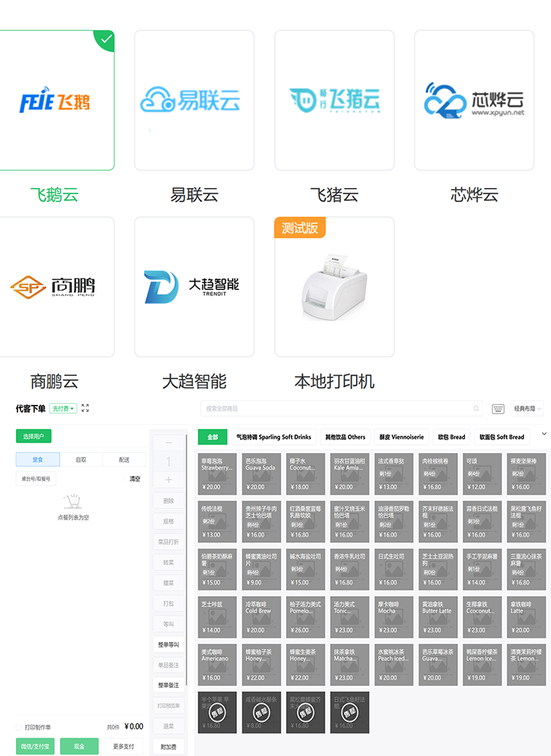The image size is (551, 756).
Task: Switch to the 欧包 Bread category tab
Action: tap(451, 437)
